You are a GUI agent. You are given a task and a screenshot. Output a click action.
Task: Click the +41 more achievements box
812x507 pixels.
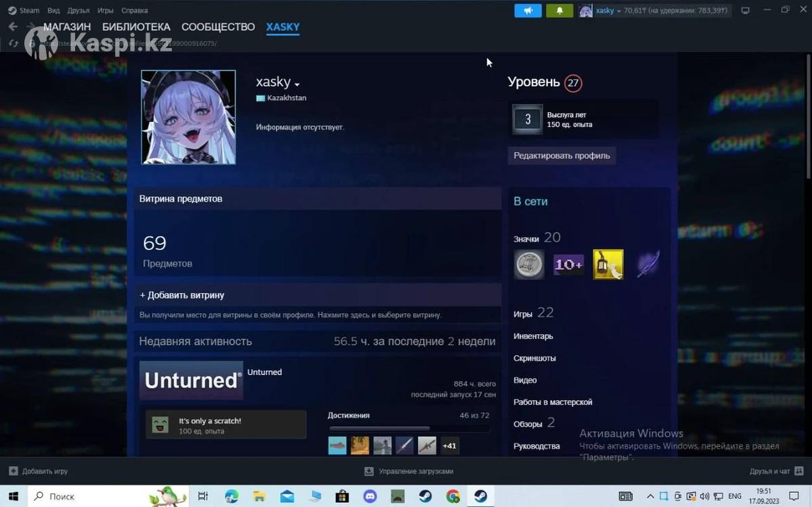pos(449,445)
